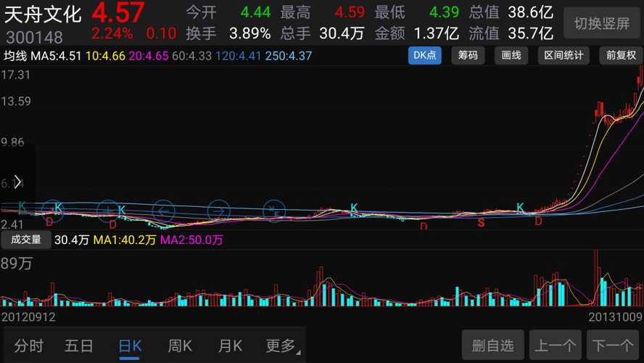
Task: Click the 2.24% change percentage
Action: point(112,33)
